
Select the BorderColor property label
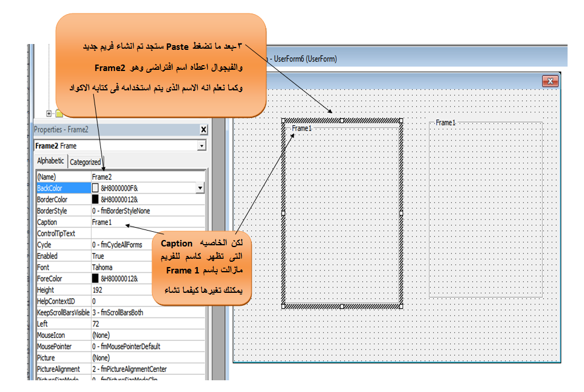(52, 200)
